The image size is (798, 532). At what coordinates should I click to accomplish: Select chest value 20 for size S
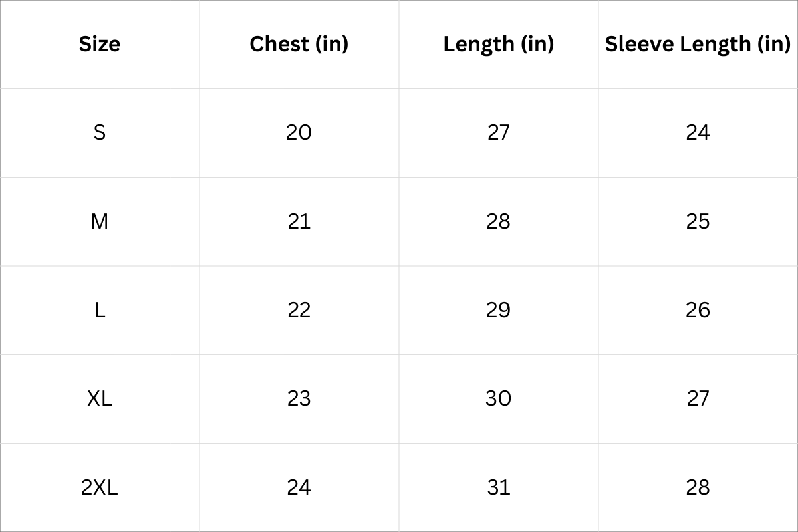click(x=299, y=133)
